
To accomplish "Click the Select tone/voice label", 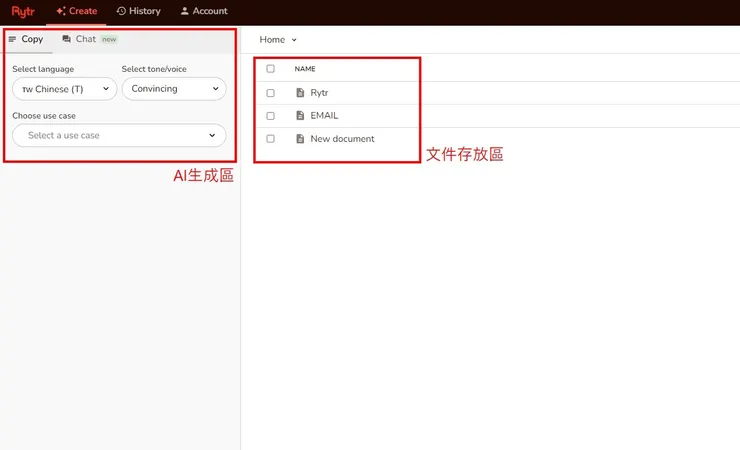I will [x=154, y=69].
